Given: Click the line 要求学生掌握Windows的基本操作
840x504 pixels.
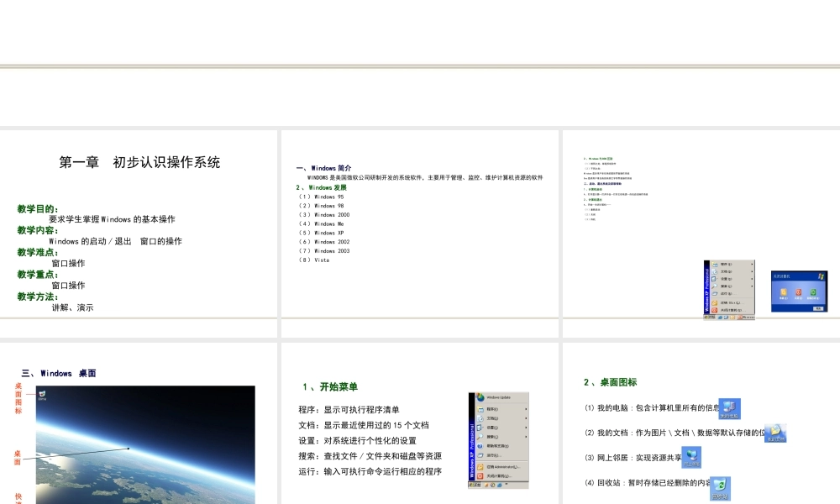Looking at the screenshot, I should [112, 219].
